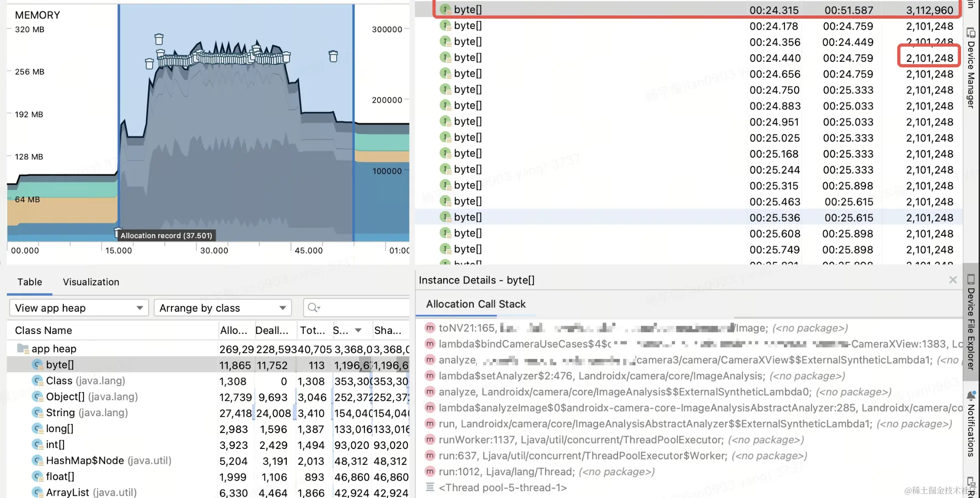Click the app heap folder icon
The width and height of the screenshot is (980, 498).
pyautogui.click(x=22, y=349)
